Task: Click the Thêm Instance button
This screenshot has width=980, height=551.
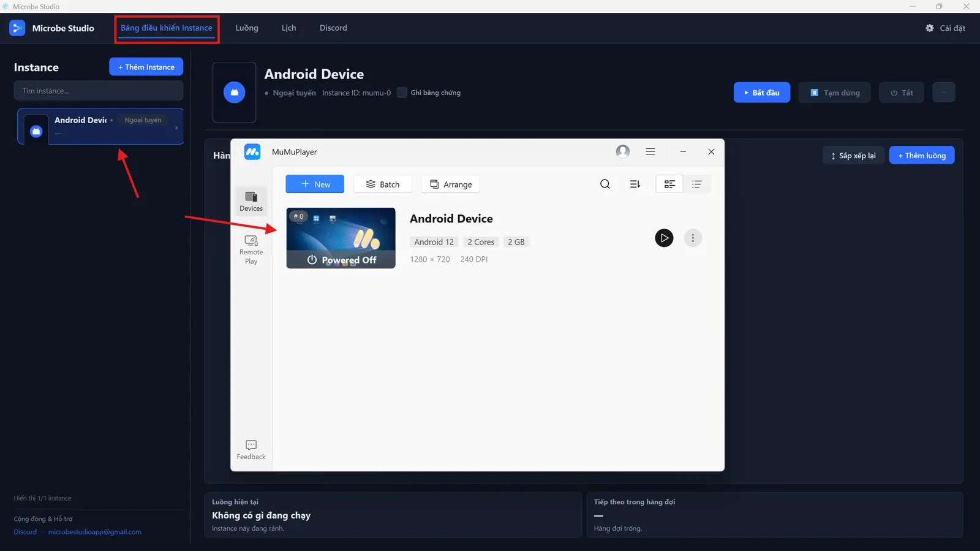Action: point(146,67)
